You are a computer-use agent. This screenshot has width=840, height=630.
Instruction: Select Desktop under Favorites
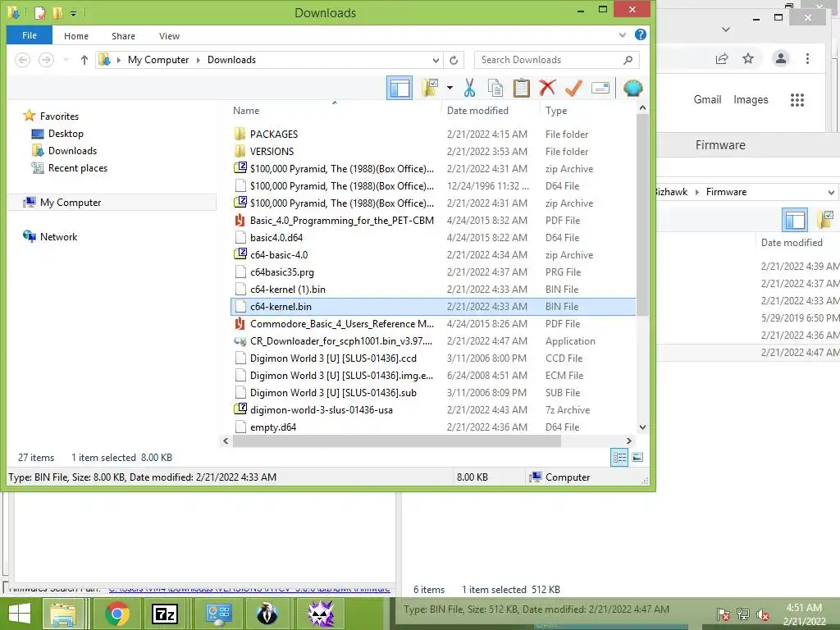coord(66,134)
